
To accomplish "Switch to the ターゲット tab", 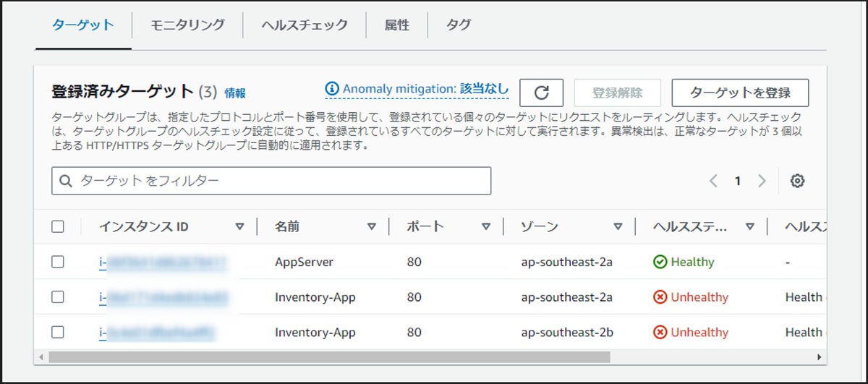I will (x=83, y=25).
